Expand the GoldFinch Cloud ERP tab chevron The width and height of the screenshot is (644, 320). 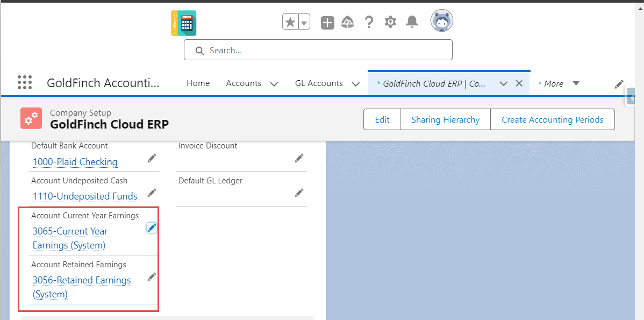pos(504,84)
